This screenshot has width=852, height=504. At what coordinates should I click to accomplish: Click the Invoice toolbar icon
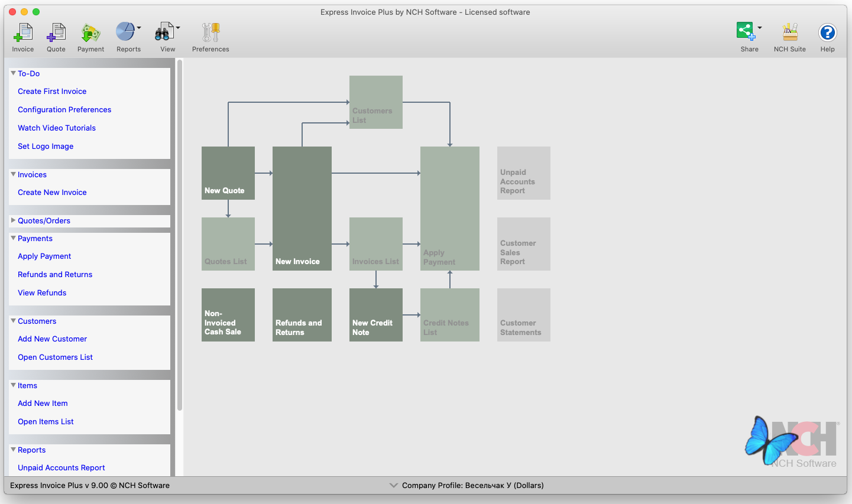pyautogui.click(x=23, y=32)
